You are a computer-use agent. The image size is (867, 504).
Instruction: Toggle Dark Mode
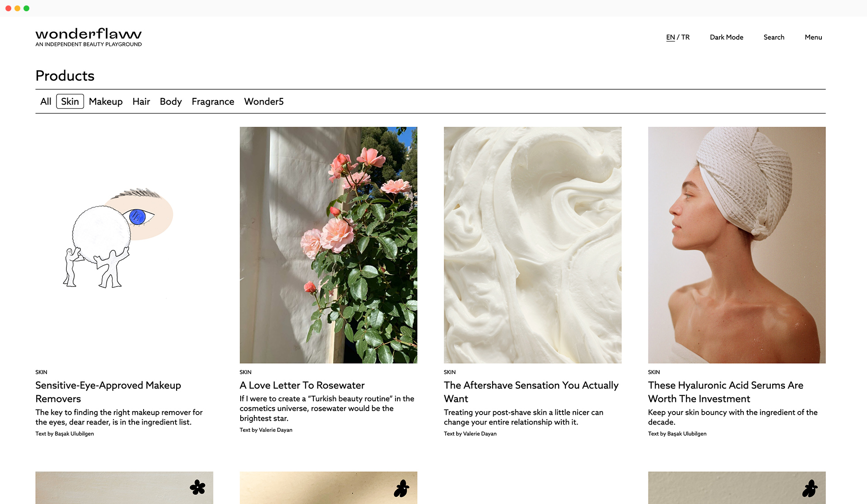[726, 37]
